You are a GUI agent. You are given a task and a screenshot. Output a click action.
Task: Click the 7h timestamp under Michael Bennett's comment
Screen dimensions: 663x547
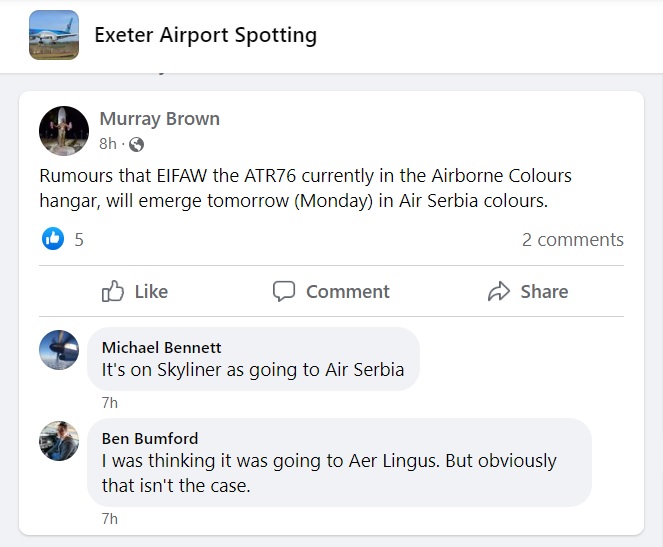tap(110, 402)
